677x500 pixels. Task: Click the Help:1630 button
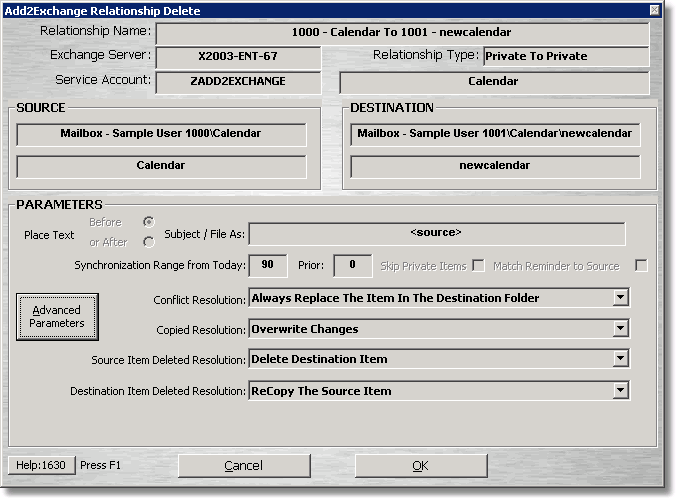click(41, 465)
